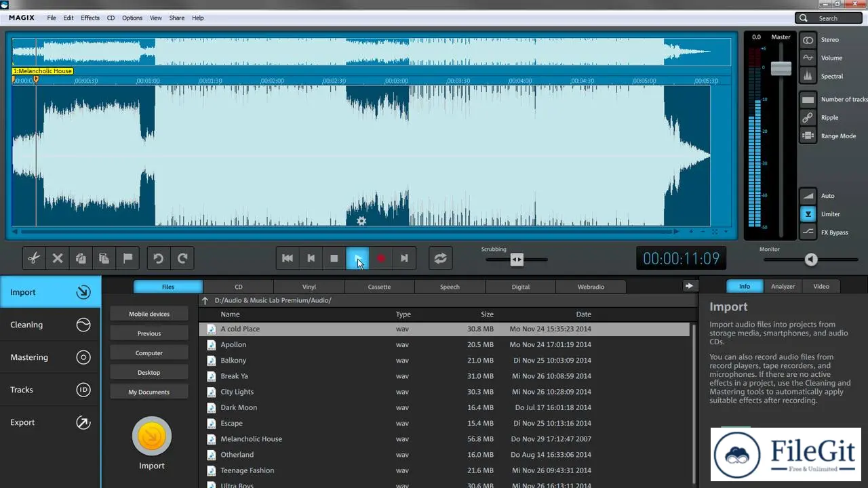Toggle the Number of tracks button
The width and height of the screenshot is (868, 488).
coord(808,100)
